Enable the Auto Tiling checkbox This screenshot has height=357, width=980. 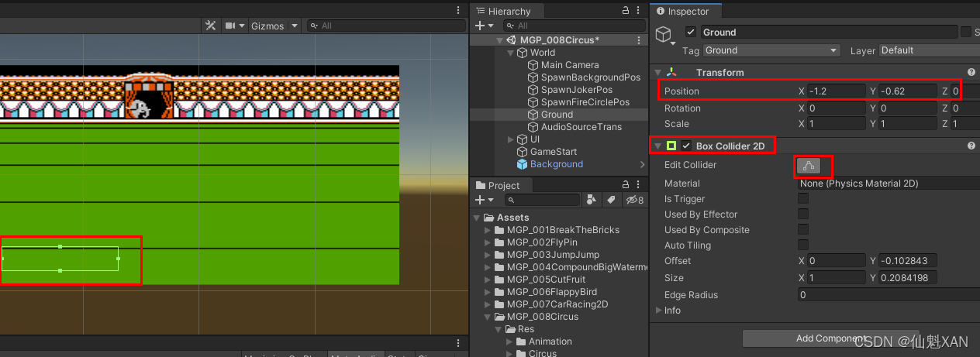(803, 245)
